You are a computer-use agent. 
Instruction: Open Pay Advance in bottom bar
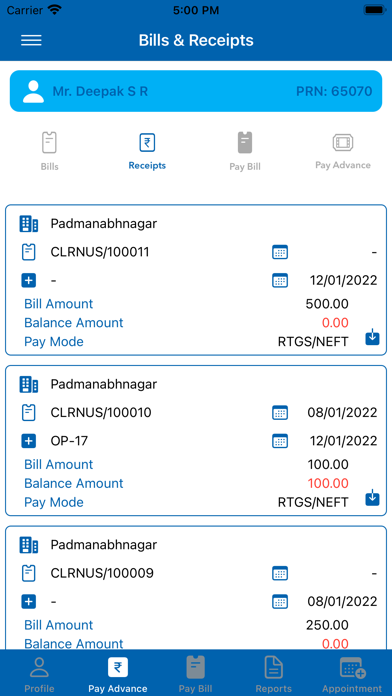click(x=118, y=675)
